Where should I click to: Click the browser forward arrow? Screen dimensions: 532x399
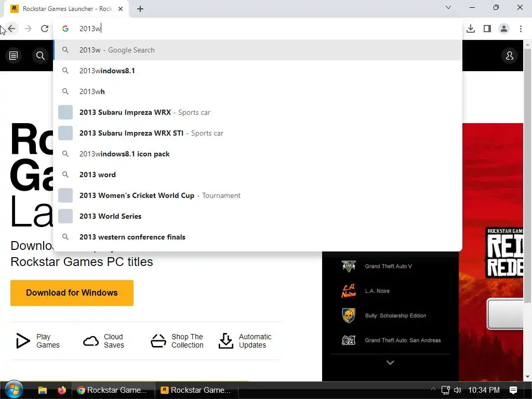pos(28,29)
